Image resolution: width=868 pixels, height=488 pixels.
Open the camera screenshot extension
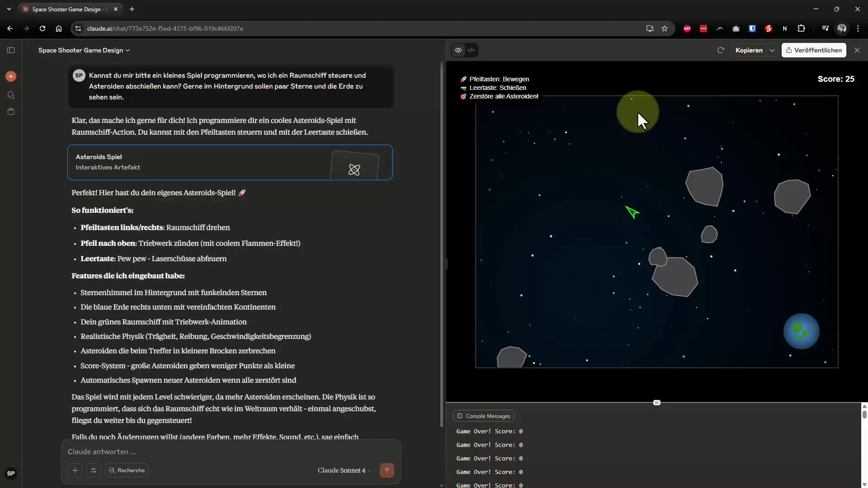(736, 28)
